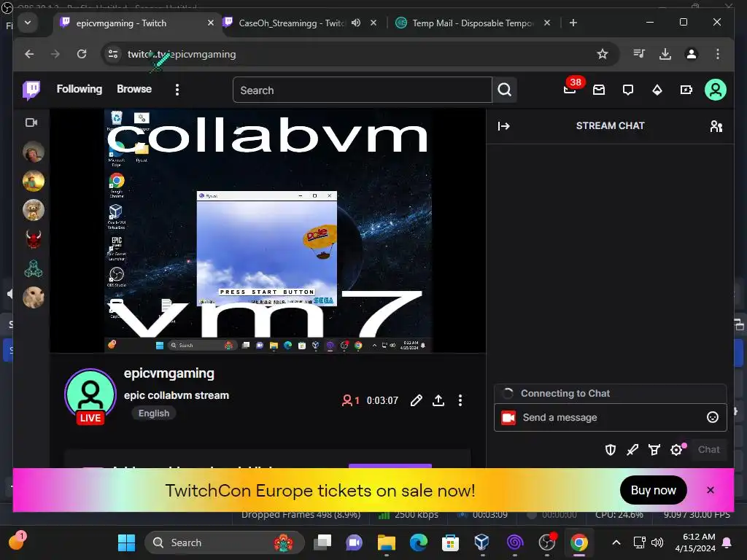This screenshot has width=747, height=560.
Task: Click the Windows taskbar Search box
Action: pos(224,542)
